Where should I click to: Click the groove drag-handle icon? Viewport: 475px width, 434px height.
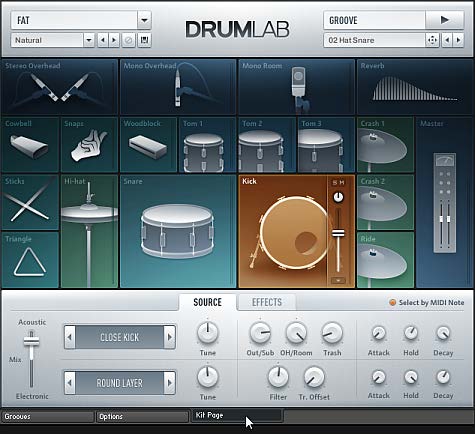pos(432,40)
